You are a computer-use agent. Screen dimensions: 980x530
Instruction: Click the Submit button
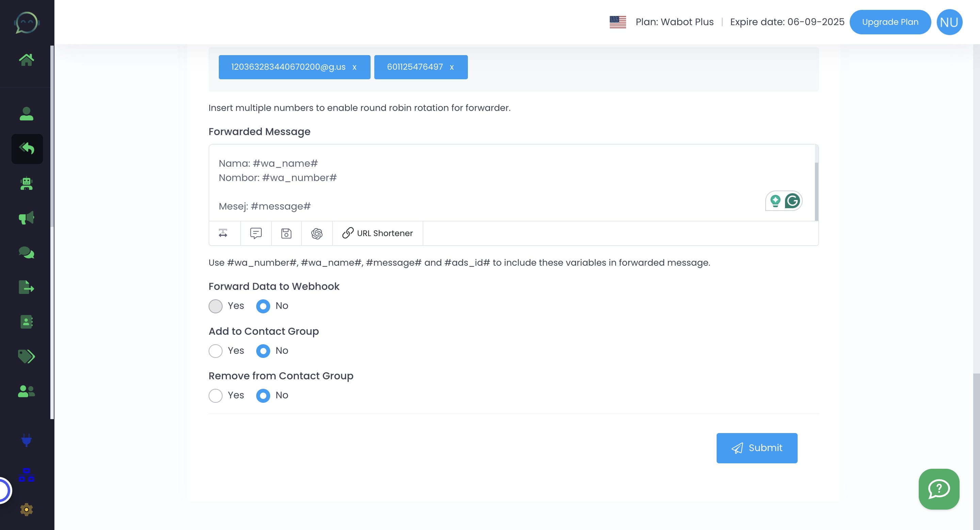point(756,448)
